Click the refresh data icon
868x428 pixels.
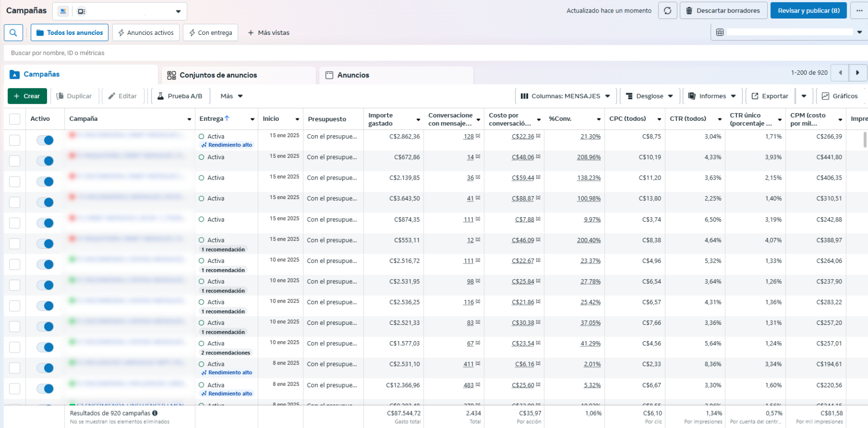[x=667, y=10]
